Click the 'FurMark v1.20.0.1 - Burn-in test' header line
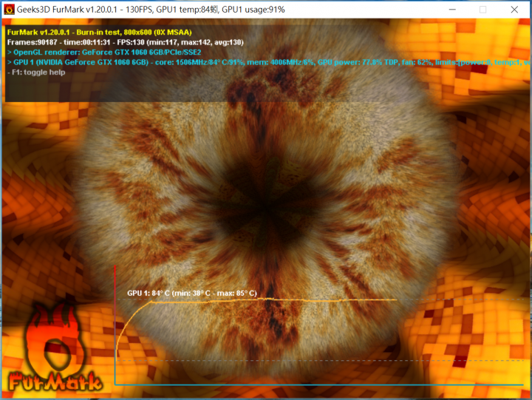This screenshot has height=400, width=532. coord(100,33)
